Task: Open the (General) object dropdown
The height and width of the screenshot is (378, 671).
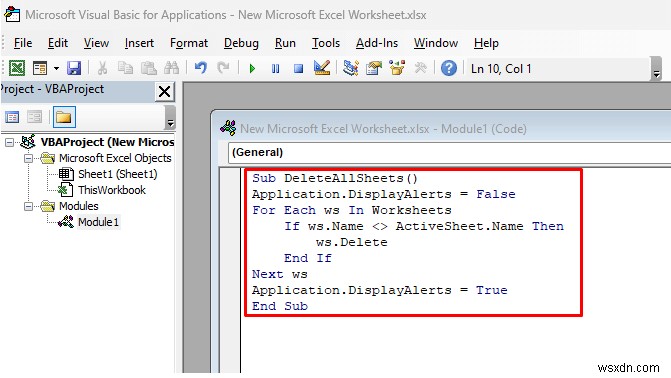Action: coord(449,152)
